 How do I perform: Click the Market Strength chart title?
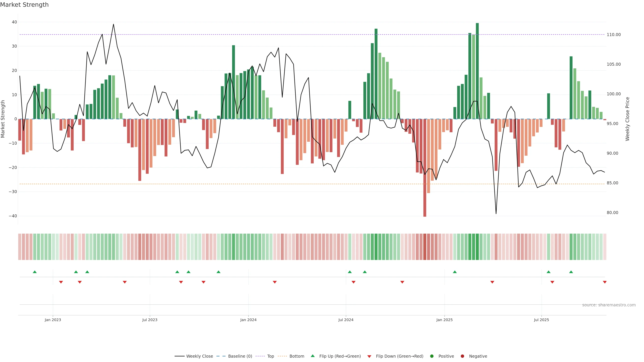[24, 5]
